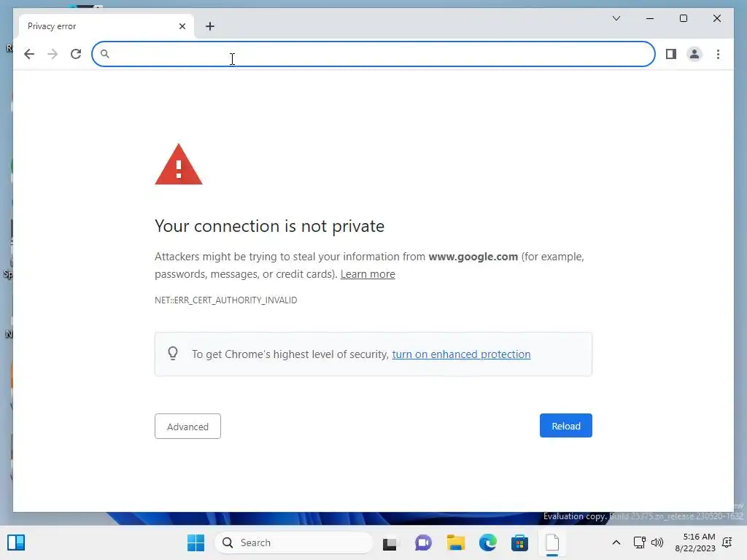Select the Privacy error tab

pyautogui.click(x=106, y=26)
